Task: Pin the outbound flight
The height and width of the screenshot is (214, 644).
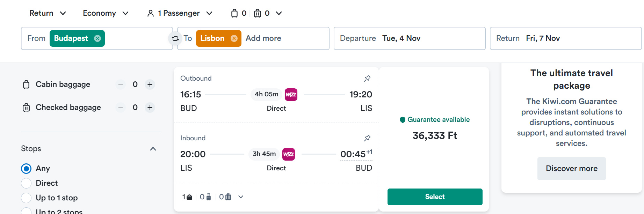Action: [367, 79]
